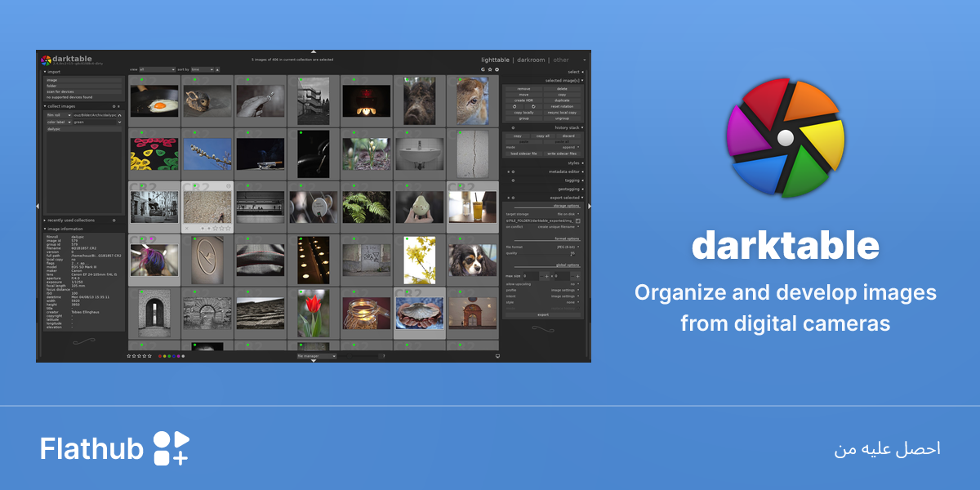
Task: Click the rotate counterclockwise icon in selected image(s)
Action: 514,106
